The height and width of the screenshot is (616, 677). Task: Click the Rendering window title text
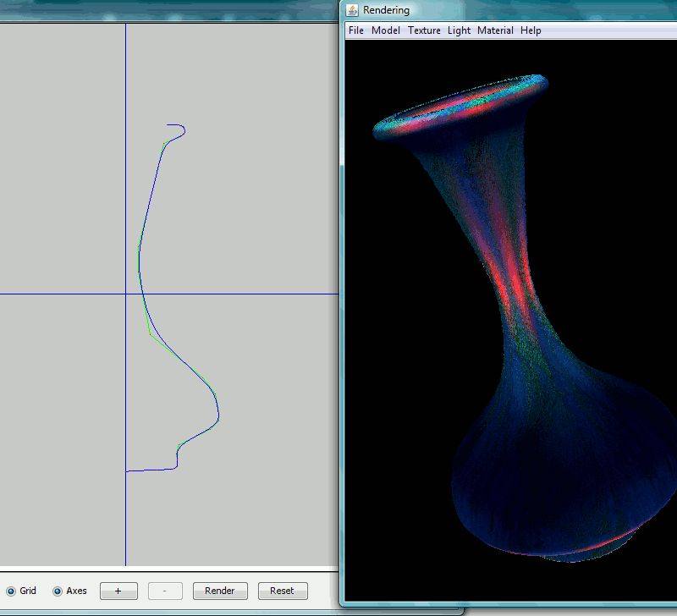point(386,10)
